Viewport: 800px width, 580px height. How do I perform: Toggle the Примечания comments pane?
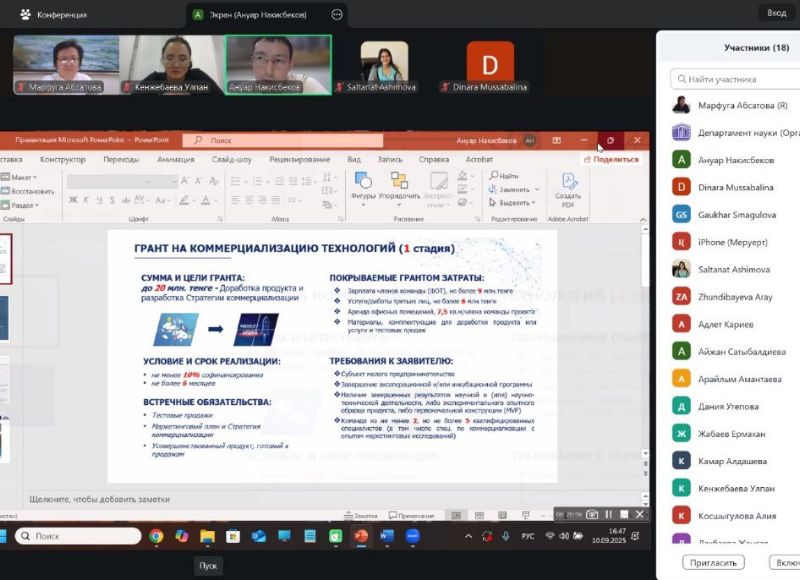click(x=415, y=515)
